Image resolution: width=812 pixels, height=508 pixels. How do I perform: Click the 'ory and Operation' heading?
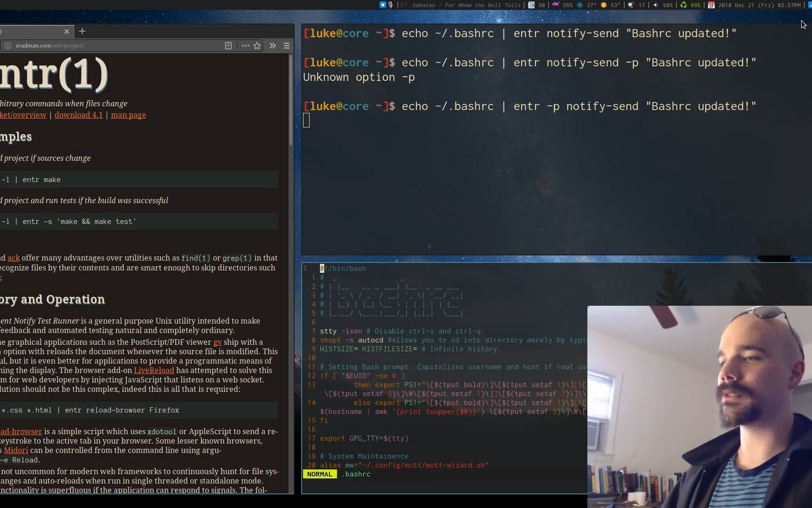point(52,300)
